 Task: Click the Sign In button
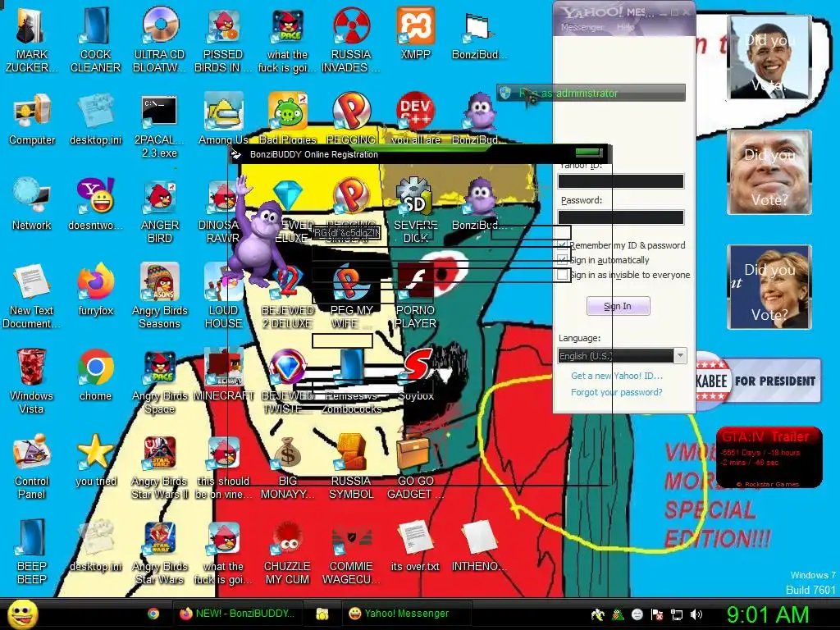pyautogui.click(x=619, y=306)
